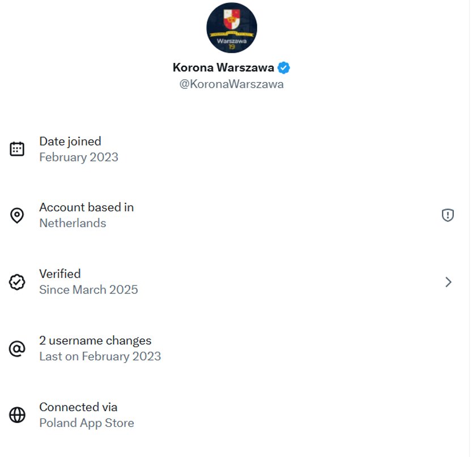
Task: Open the Netherlands location text
Action: pyautogui.click(x=72, y=223)
